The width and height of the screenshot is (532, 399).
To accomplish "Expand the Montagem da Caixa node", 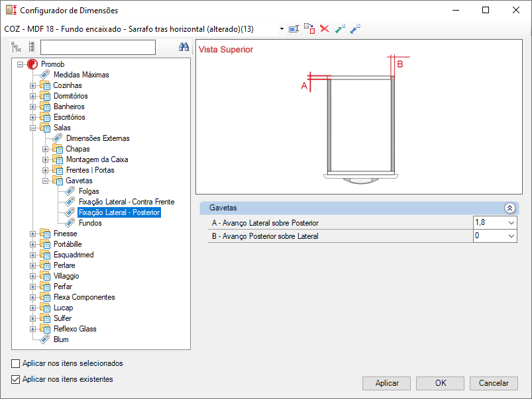I will click(x=46, y=159).
